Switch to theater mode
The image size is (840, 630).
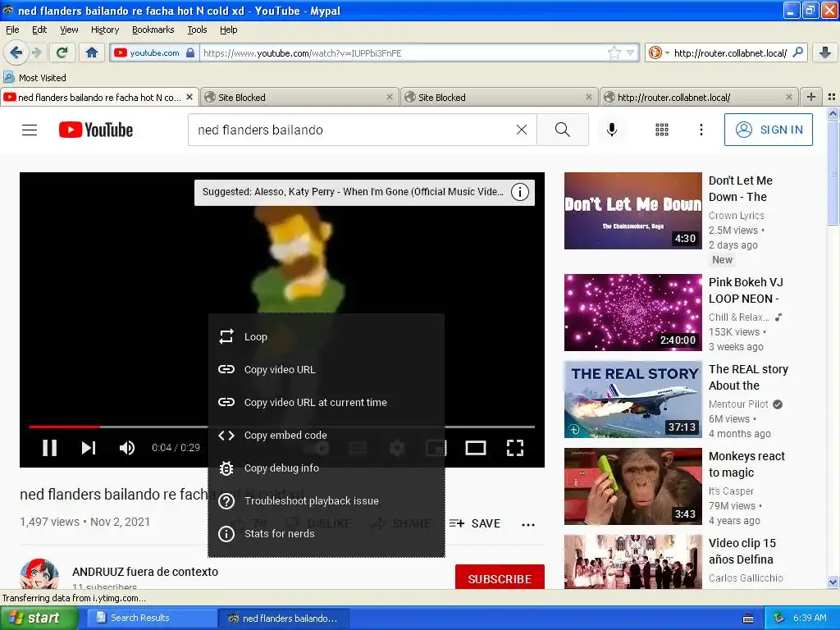pos(475,447)
